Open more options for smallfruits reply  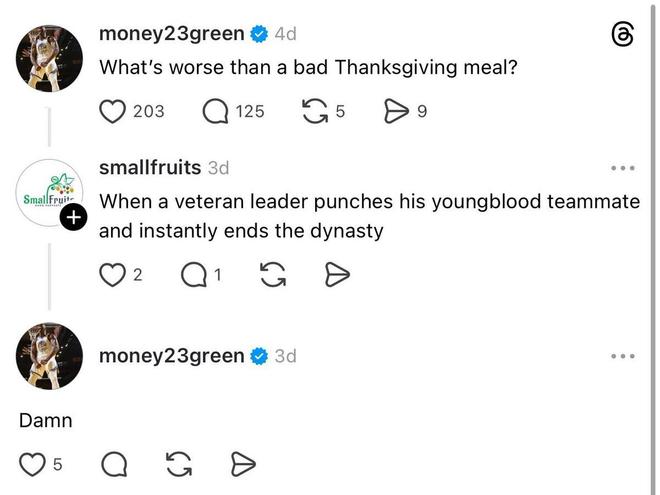point(622,168)
